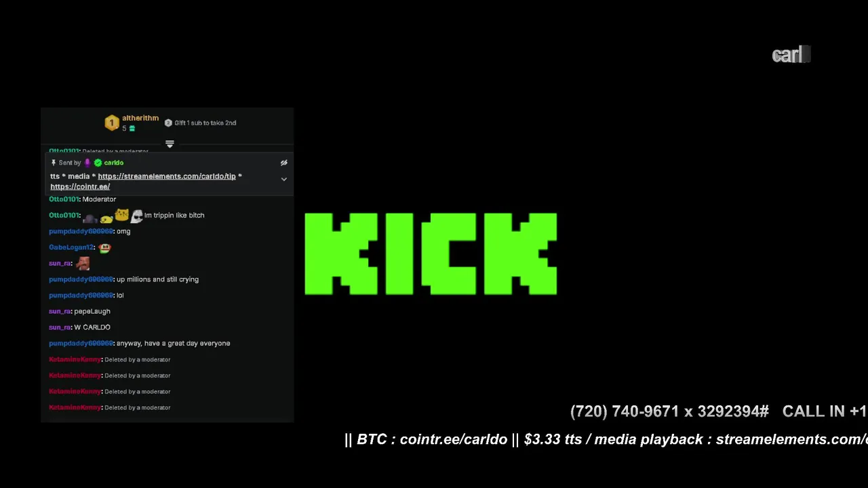
Task: Click the 'Gift 1 sub to take 2nd' text
Action: [205, 123]
